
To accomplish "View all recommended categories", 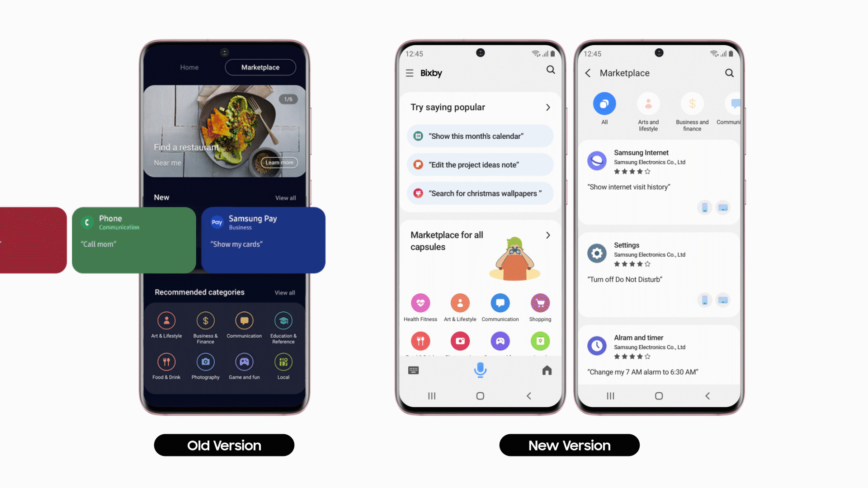I will tap(284, 292).
